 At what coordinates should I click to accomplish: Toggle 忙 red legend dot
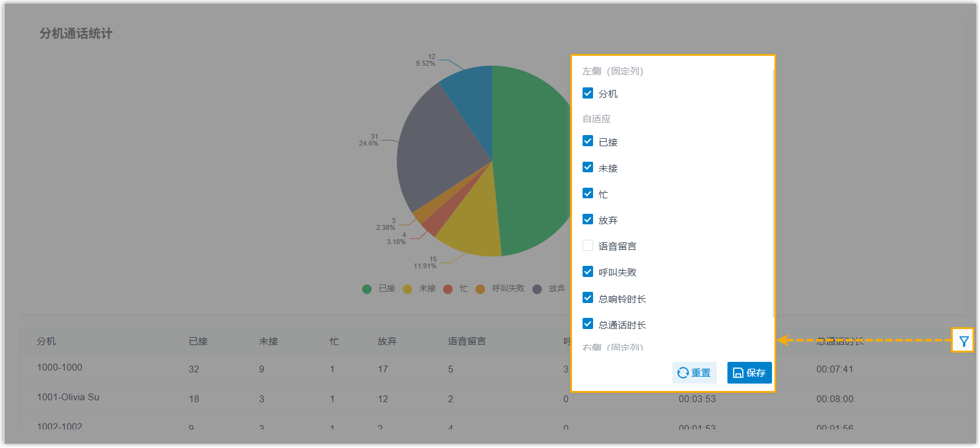448,289
